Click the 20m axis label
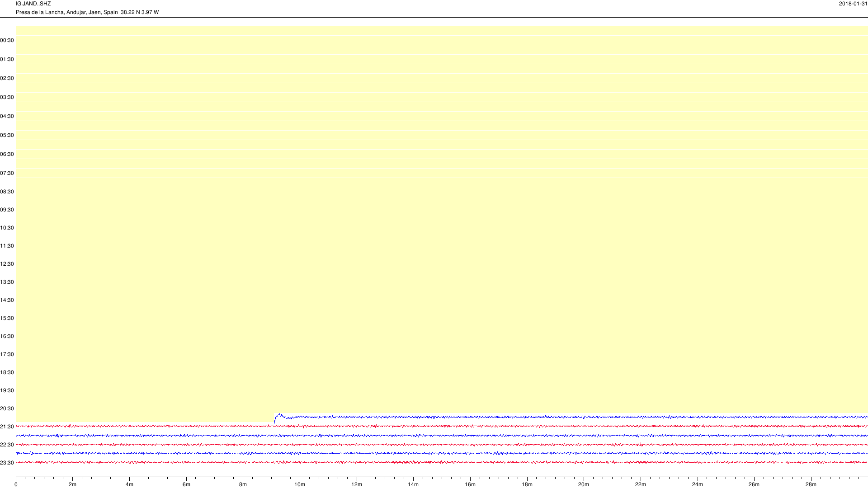The image size is (868, 488). pyautogui.click(x=584, y=484)
